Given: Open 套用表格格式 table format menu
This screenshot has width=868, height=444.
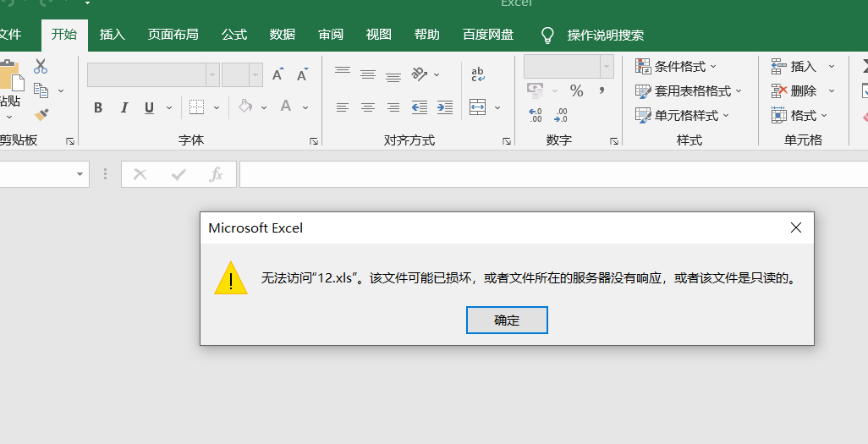Looking at the screenshot, I should pyautogui.click(x=689, y=90).
